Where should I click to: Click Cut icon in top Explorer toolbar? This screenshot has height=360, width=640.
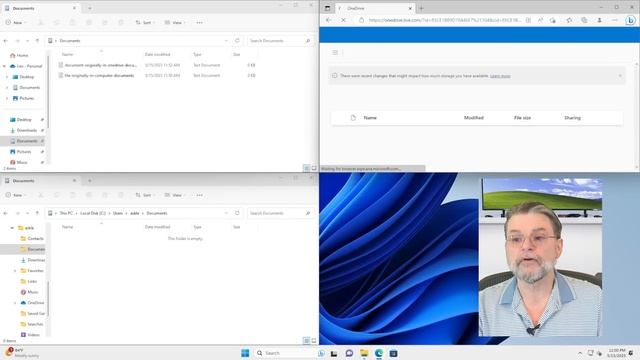click(x=40, y=22)
